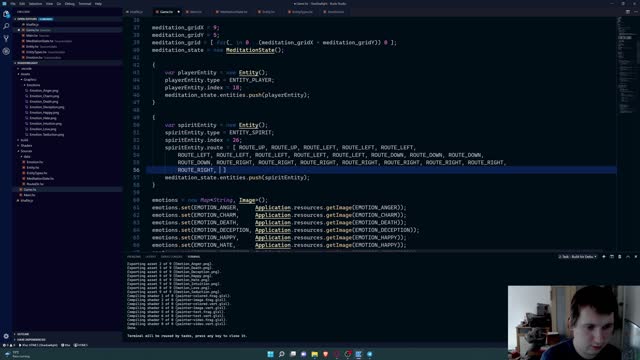Click the unsaved dot on the Game.hx tab
The width and height of the screenshot is (640, 360).
(x=178, y=12)
